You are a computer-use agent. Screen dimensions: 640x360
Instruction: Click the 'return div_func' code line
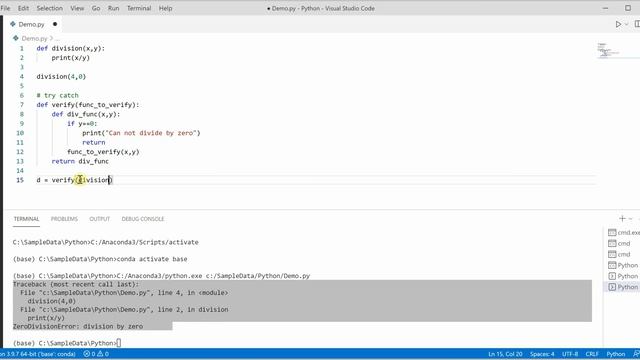pos(80,161)
